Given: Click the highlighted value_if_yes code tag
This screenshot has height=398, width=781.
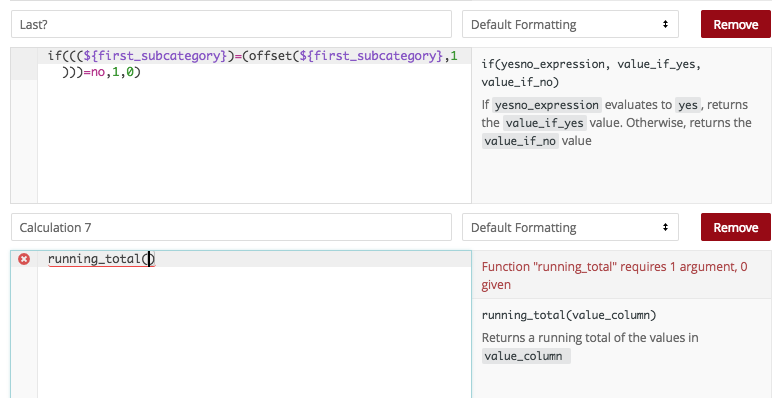Looking at the screenshot, I should (544, 123).
